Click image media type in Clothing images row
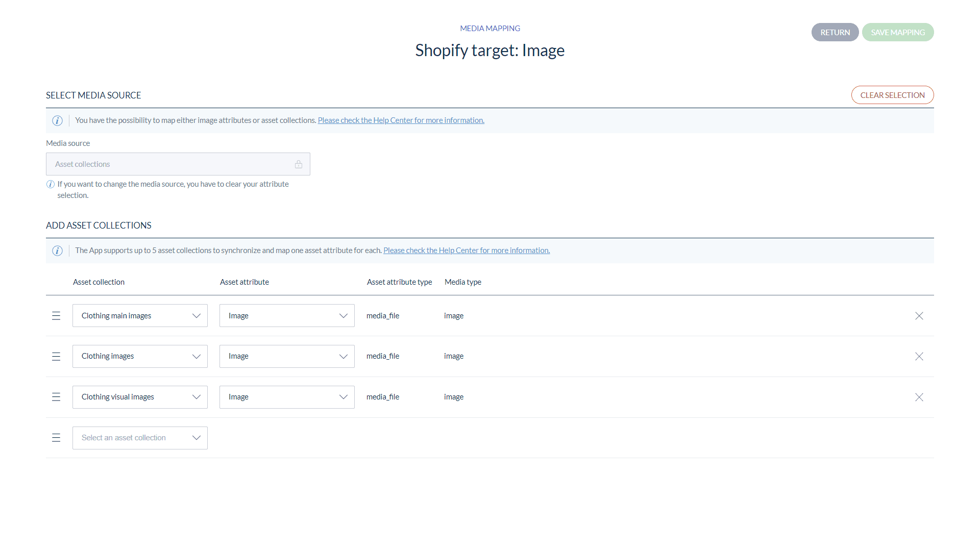 (454, 356)
